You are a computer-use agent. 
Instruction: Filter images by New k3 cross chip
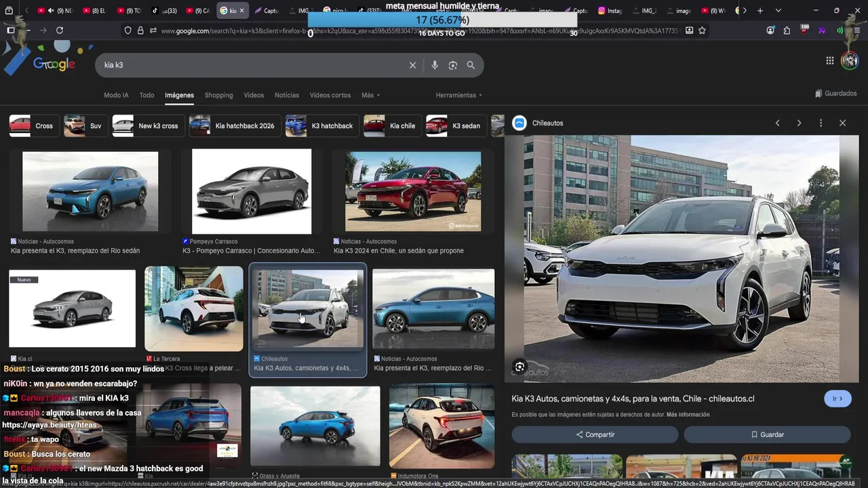tap(147, 125)
